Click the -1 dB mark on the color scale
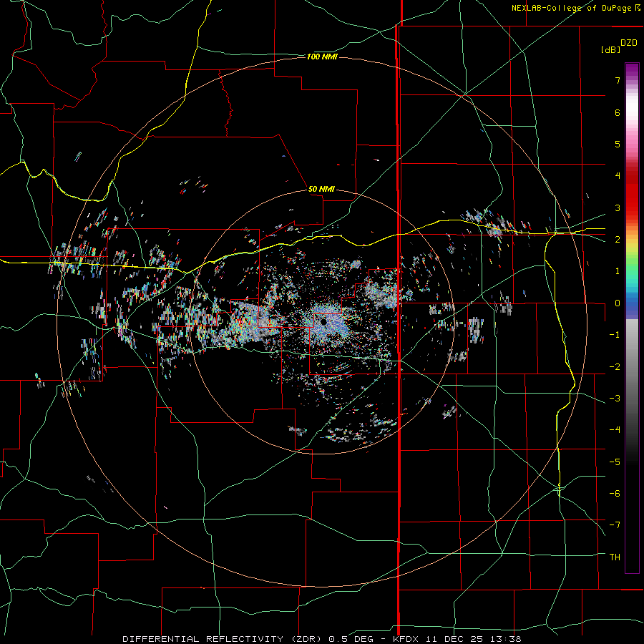This screenshot has height=644, width=644. tap(615, 334)
